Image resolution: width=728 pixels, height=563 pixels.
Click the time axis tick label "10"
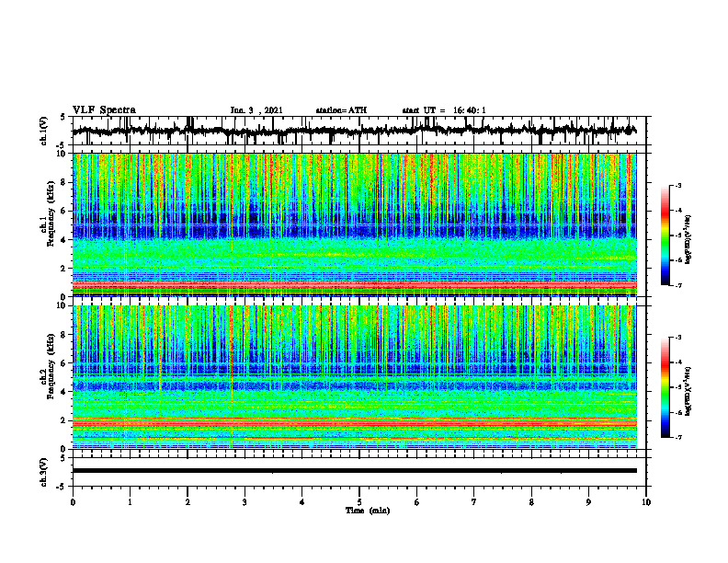coord(646,502)
